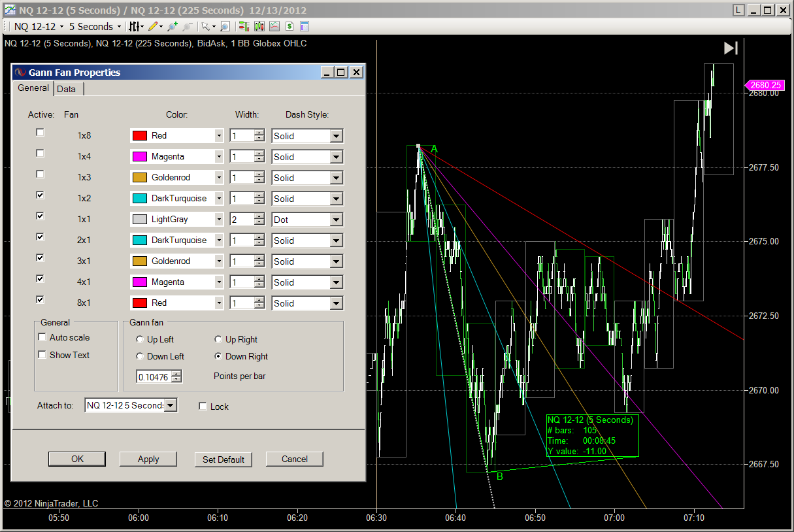Enable the 1x3 fan checkbox
794x532 pixels.
click(x=41, y=174)
